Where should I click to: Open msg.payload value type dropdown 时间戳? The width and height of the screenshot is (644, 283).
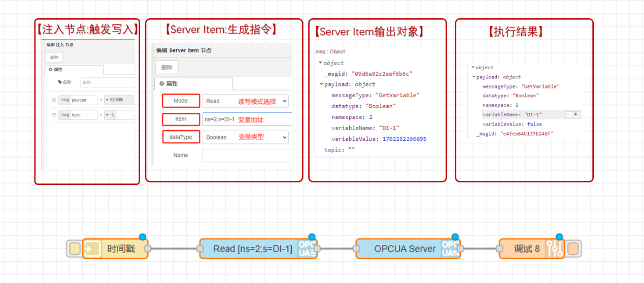coord(119,100)
